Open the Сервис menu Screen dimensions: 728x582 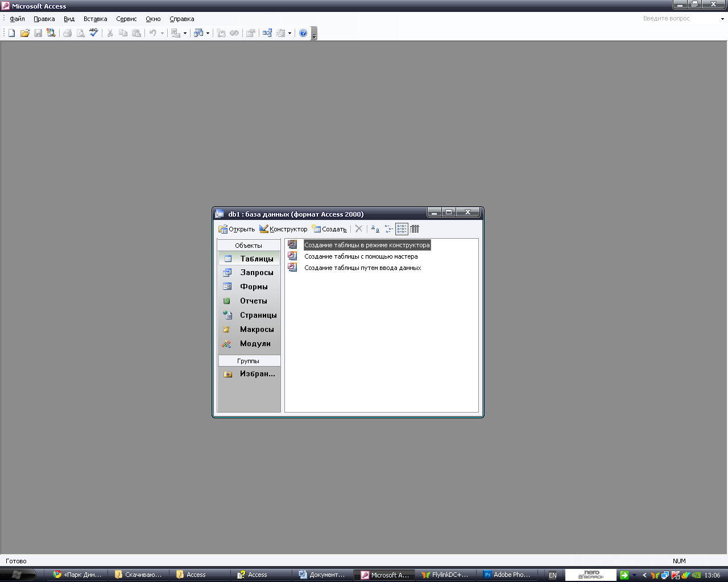pos(126,19)
